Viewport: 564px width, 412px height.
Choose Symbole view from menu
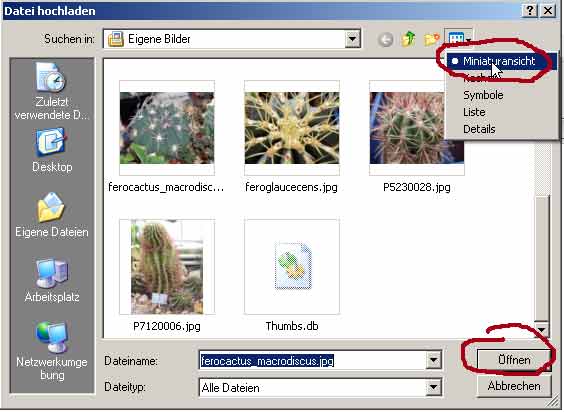coord(483,95)
